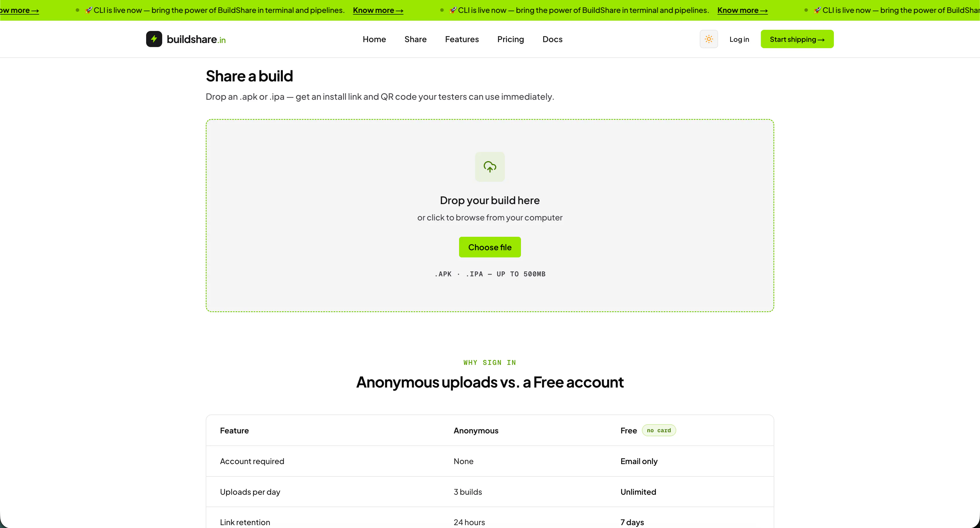Click the buildshare.in wordmark
This screenshot has height=528, width=980.
[x=196, y=40]
